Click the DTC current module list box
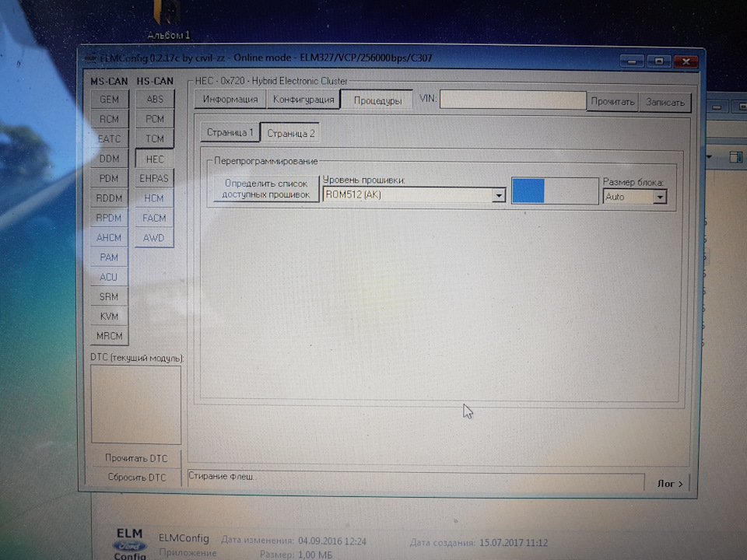This screenshot has width=747, height=560. (135, 404)
